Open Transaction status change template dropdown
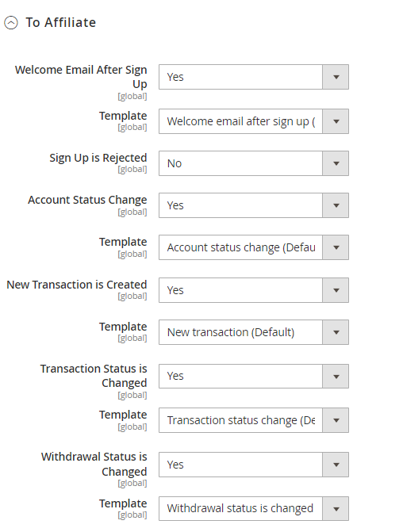 (254, 420)
